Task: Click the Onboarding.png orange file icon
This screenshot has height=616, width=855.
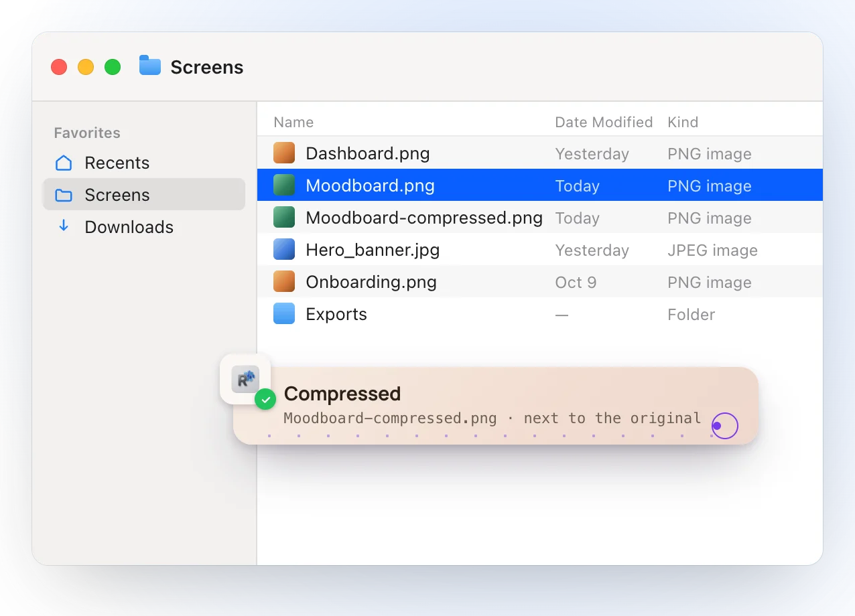Action: 284,282
